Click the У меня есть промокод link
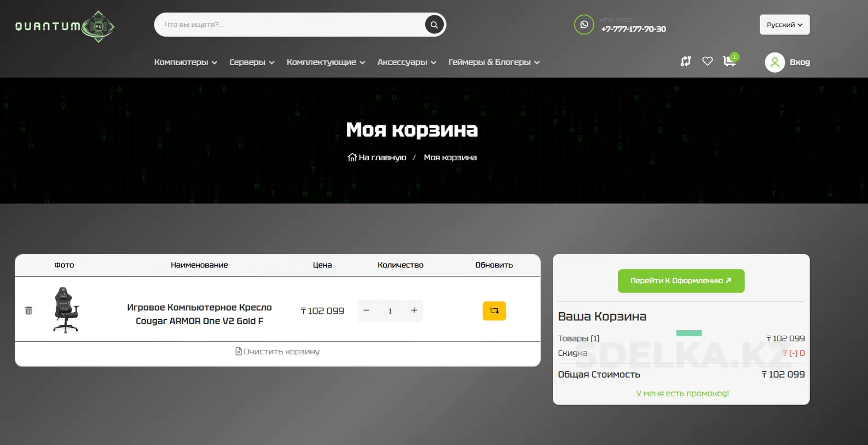The image size is (868, 445). [682, 393]
